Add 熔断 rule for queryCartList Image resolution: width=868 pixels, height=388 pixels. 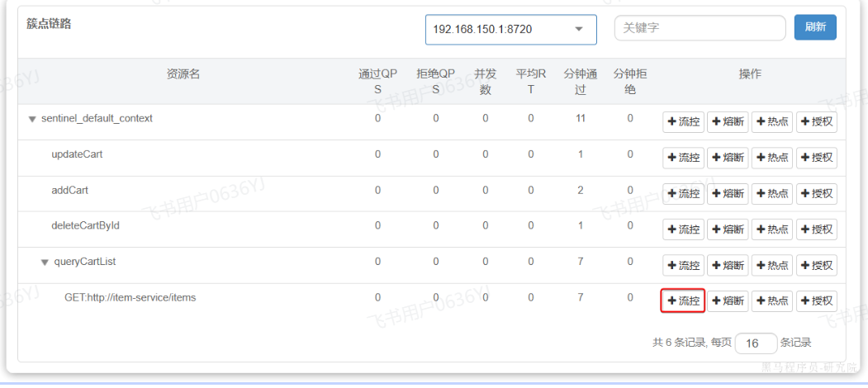coord(728,265)
